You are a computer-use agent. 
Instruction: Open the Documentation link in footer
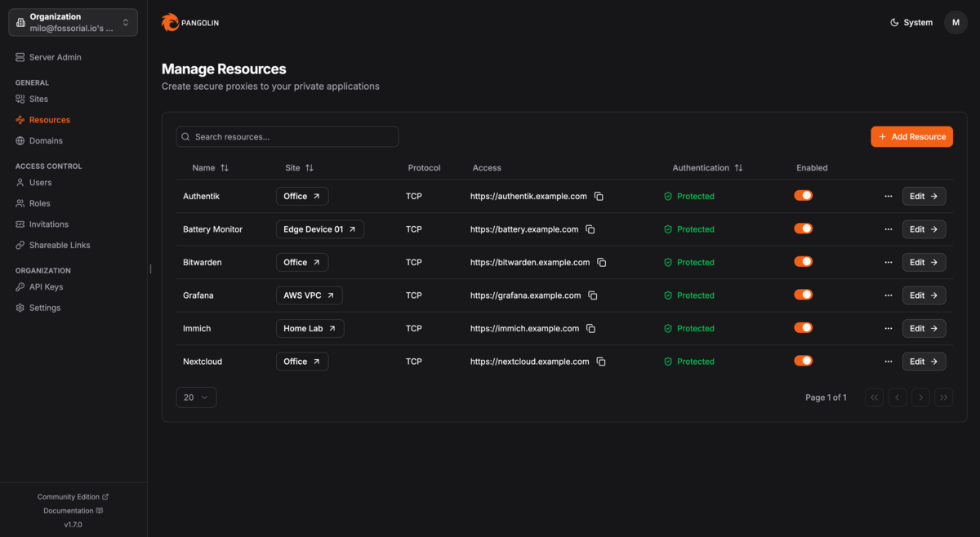tap(73, 510)
